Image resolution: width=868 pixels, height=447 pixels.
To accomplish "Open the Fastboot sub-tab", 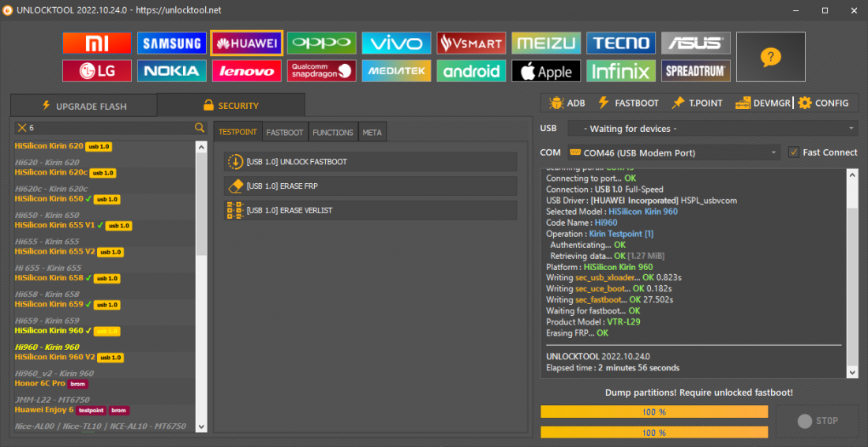I will (x=285, y=133).
